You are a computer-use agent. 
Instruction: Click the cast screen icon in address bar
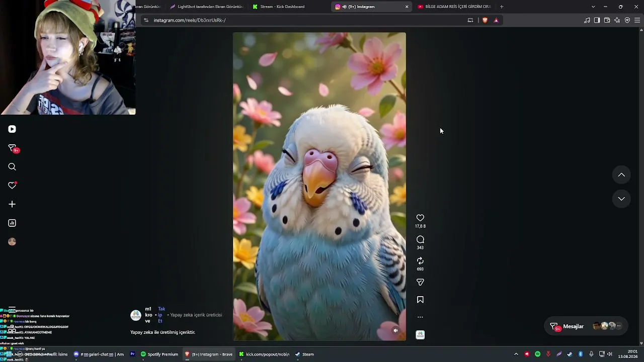[x=470, y=20]
